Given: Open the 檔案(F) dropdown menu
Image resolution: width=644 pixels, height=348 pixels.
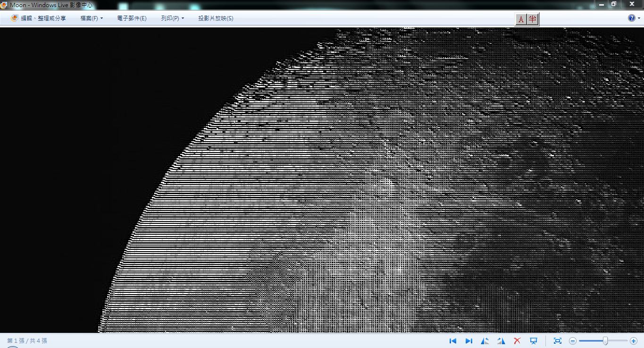Looking at the screenshot, I should click(92, 18).
